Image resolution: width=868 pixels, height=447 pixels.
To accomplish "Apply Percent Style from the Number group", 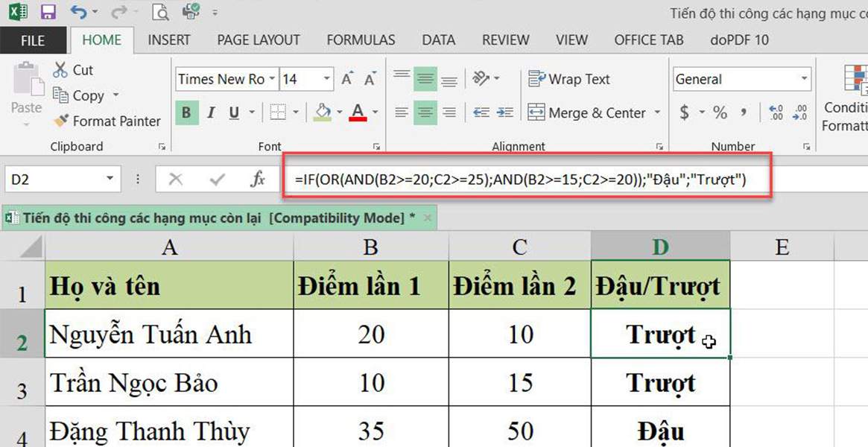I will (x=720, y=112).
